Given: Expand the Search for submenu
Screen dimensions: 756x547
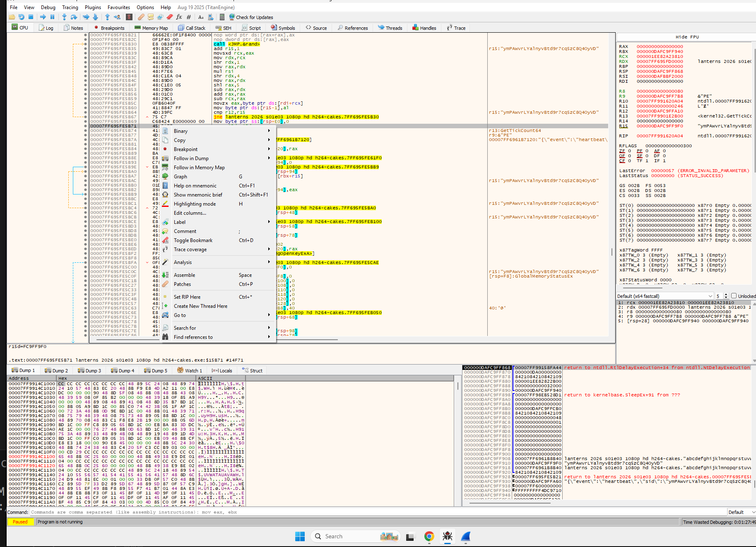Looking at the screenshot, I should click(x=218, y=328).
